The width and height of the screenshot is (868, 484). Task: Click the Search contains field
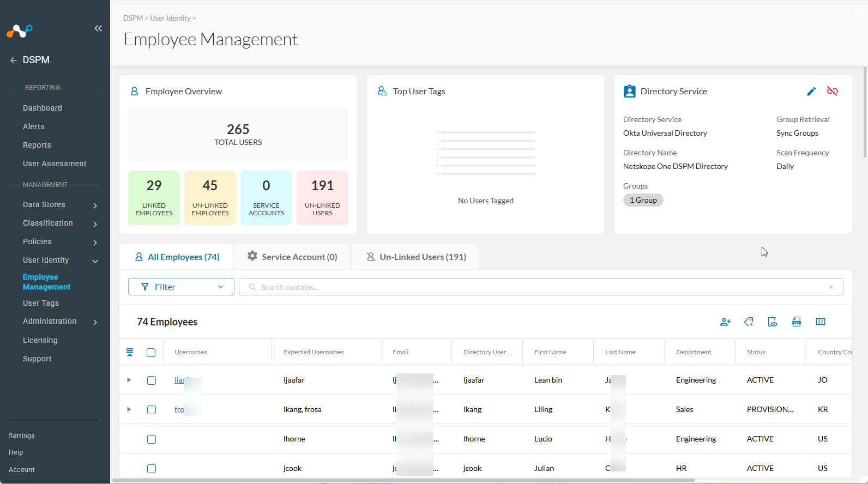(x=541, y=287)
